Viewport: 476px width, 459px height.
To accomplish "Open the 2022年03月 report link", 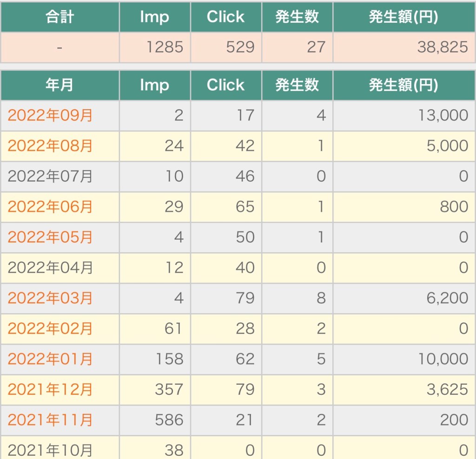I will [50, 298].
